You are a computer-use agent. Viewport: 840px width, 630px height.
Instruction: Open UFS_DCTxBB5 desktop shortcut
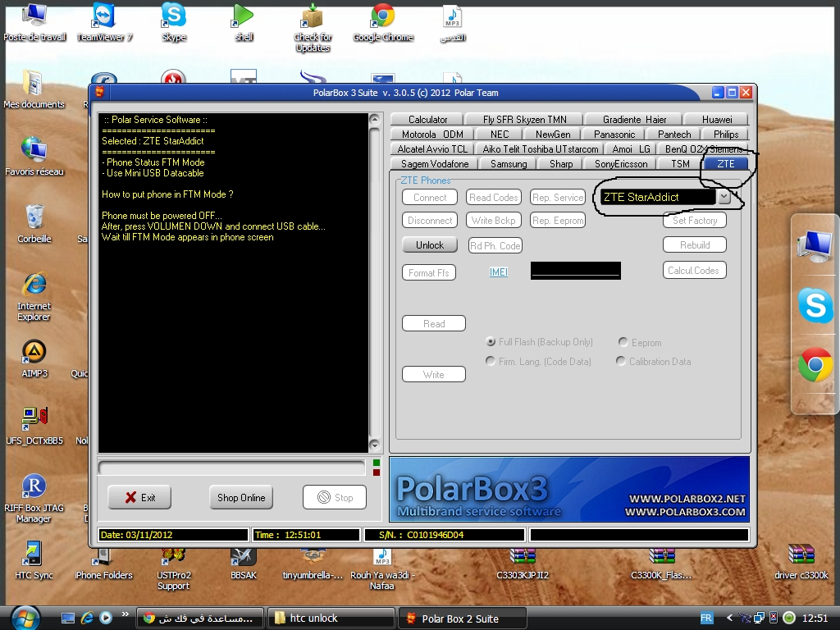(x=34, y=427)
